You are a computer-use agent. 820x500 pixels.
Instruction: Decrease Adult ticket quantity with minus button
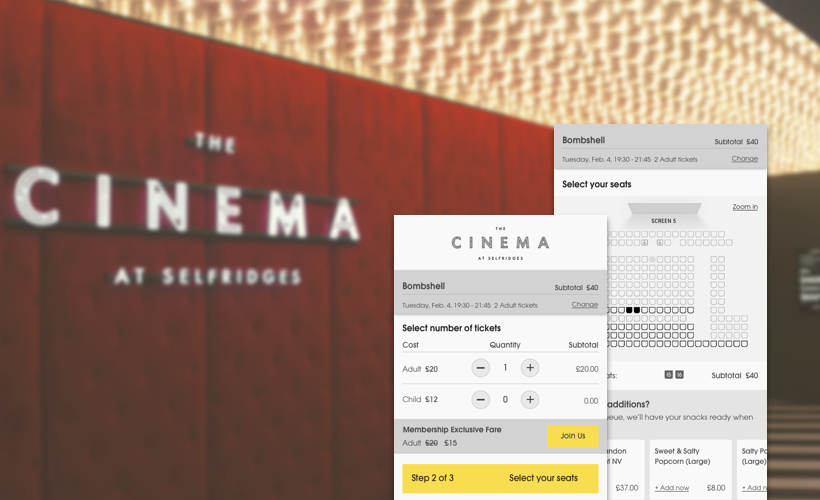coord(481,368)
